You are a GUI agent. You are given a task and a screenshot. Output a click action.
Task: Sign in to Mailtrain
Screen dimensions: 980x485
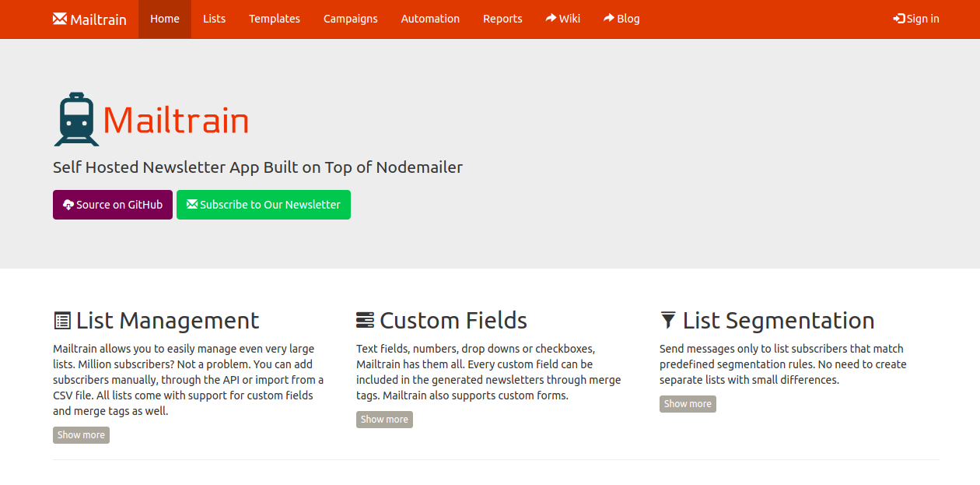916,19
